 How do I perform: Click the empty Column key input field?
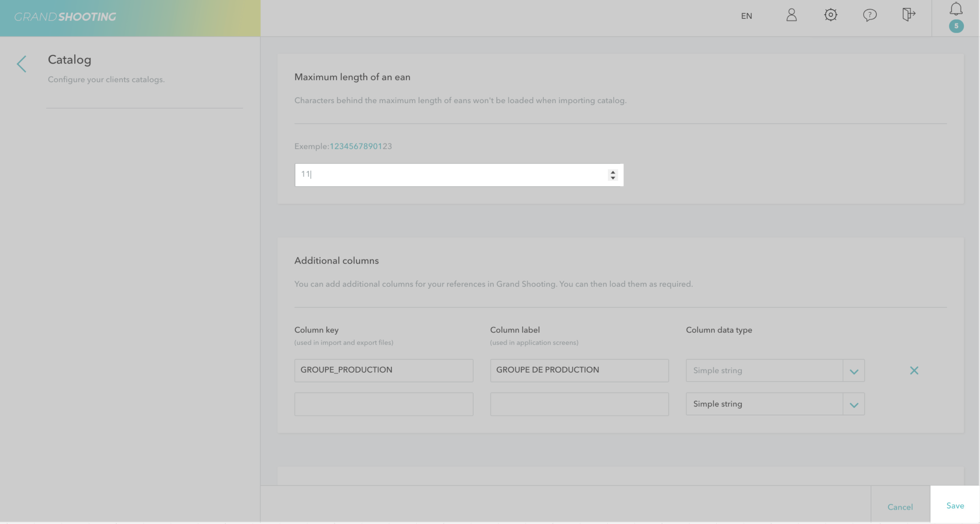tap(383, 404)
